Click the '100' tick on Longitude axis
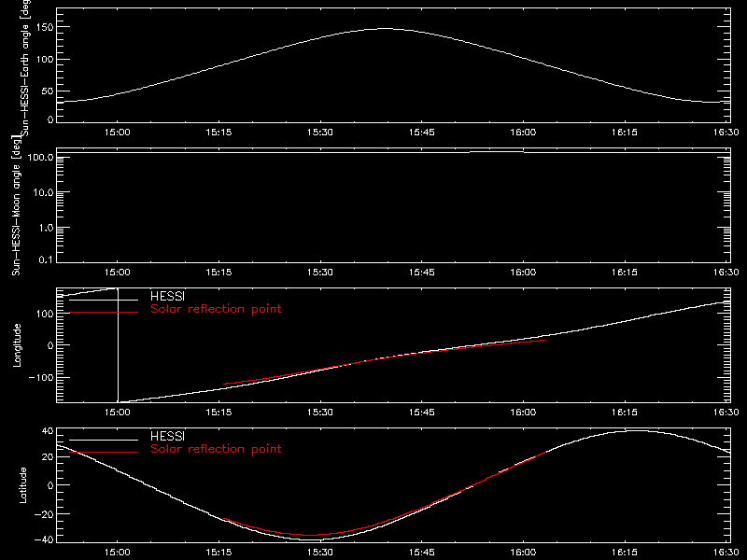 pyautogui.click(x=46, y=314)
